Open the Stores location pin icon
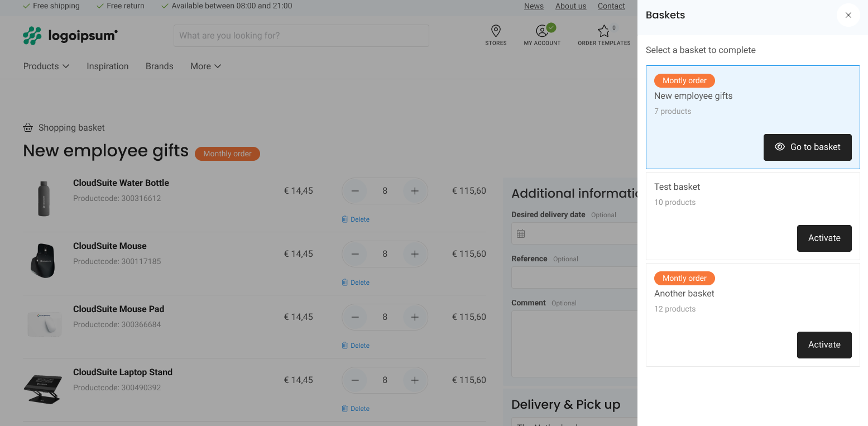Viewport: 868px width, 426px height. (496, 31)
